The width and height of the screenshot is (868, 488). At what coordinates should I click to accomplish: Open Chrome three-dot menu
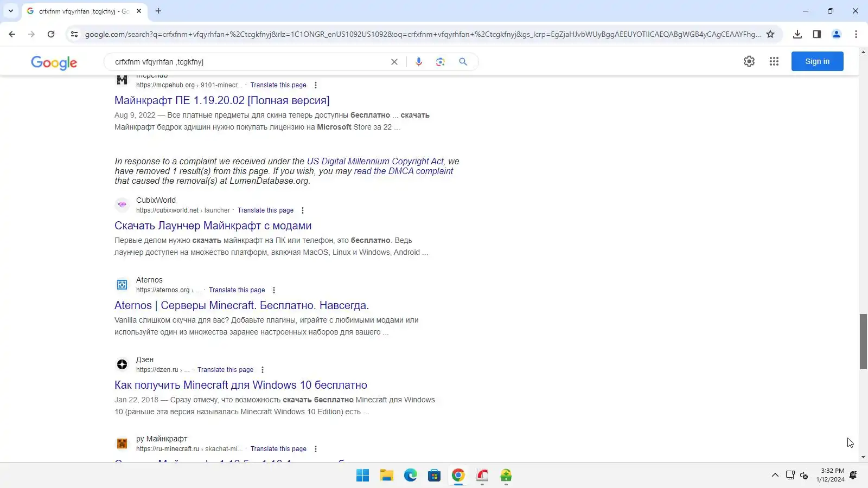pos(856,34)
